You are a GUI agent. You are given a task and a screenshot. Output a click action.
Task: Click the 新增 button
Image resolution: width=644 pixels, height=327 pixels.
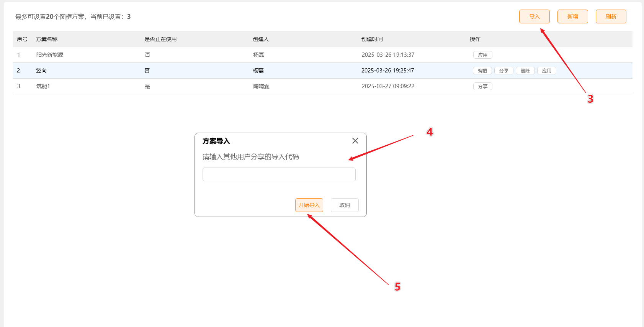click(x=572, y=16)
